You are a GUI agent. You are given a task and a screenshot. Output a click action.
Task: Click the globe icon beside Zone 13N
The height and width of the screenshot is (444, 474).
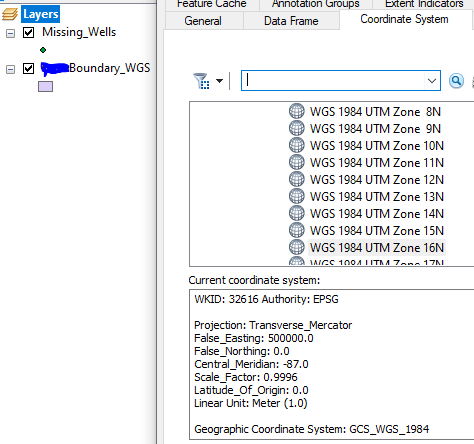click(297, 196)
